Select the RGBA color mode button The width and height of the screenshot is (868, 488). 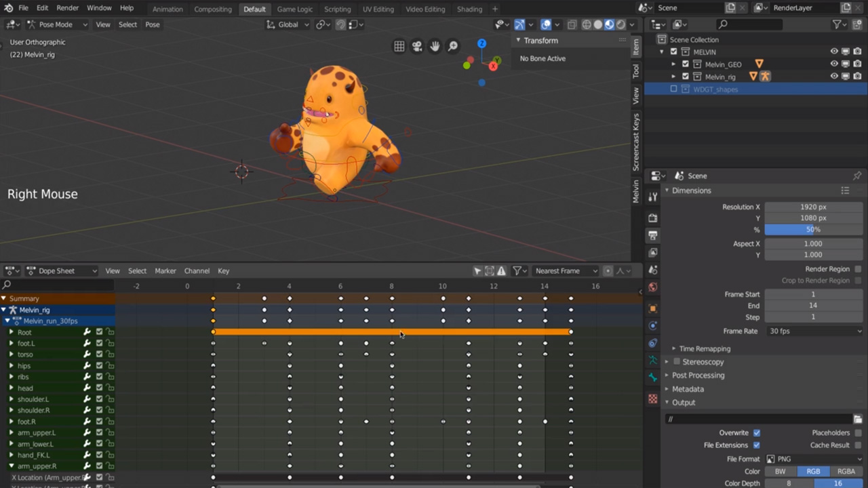(x=846, y=471)
